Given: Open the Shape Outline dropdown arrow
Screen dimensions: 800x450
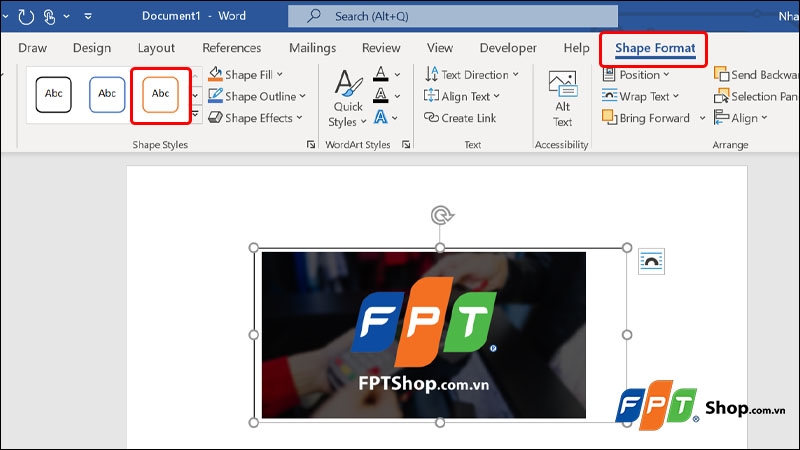Looking at the screenshot, I should click(x=303, y=96).
